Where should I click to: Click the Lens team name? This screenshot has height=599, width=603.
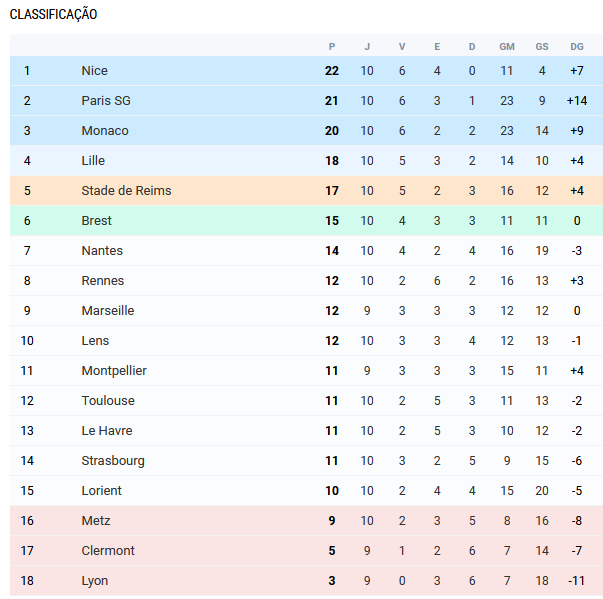pyautogui.click(x=96, y=341)
